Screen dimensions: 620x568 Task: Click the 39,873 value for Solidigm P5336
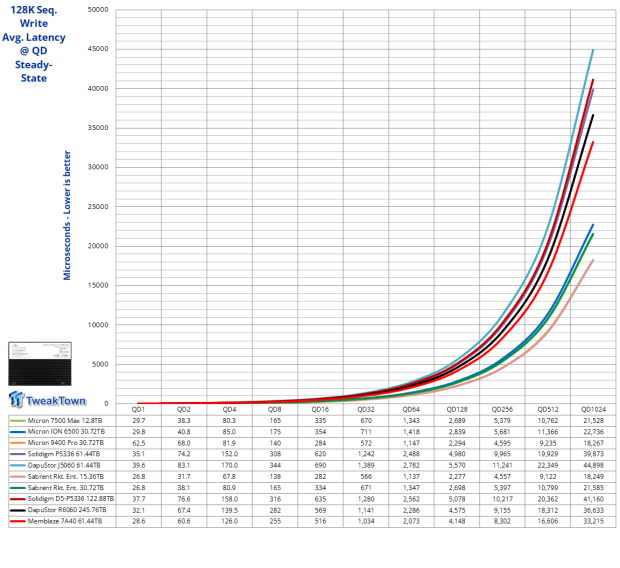coord(593,454)
